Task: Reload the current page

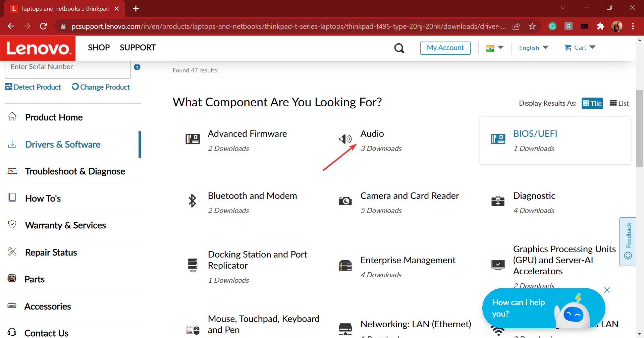Action: point(43,26)
